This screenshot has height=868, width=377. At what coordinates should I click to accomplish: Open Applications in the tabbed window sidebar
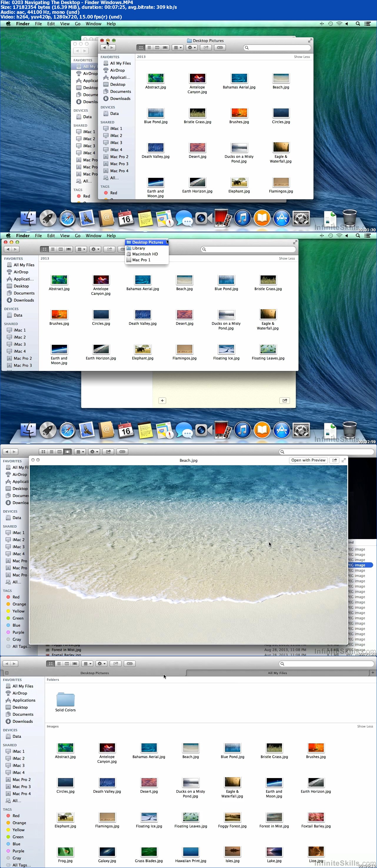pos(24,700)
